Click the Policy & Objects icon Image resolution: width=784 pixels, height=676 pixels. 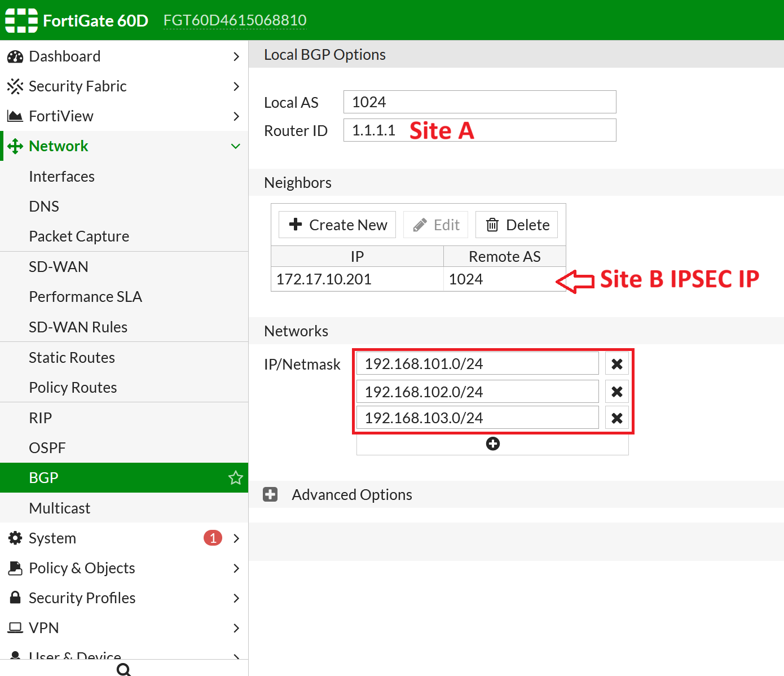point(15,568)
